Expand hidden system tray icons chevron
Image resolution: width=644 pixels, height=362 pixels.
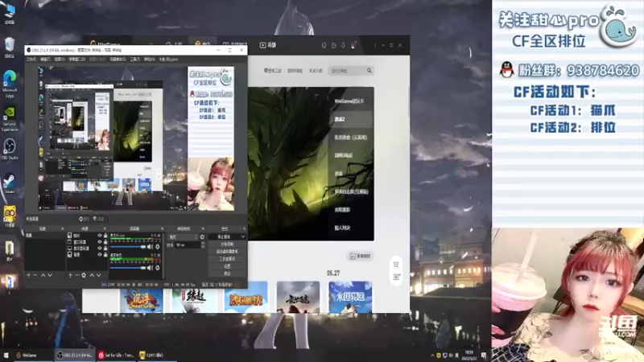point(432,356)
